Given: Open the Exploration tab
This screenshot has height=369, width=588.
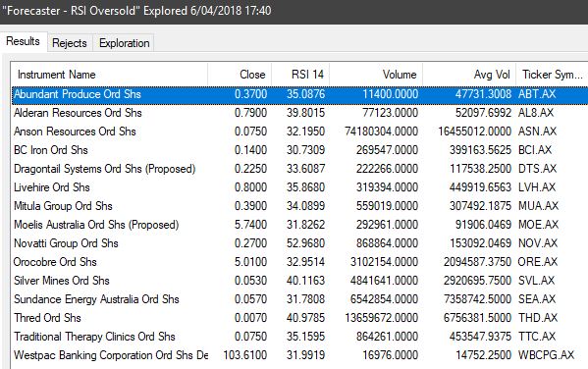Looking at the screenshot, I should [124, 43].
